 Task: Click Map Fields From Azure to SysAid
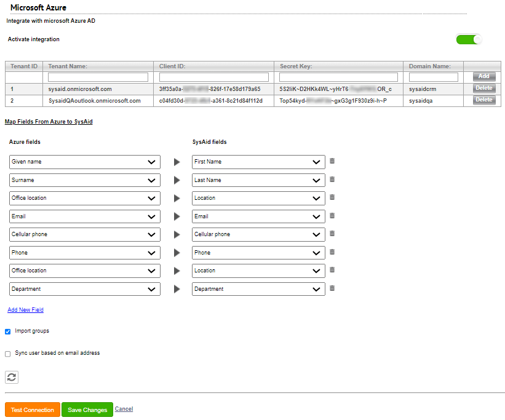tap(49, 121)
